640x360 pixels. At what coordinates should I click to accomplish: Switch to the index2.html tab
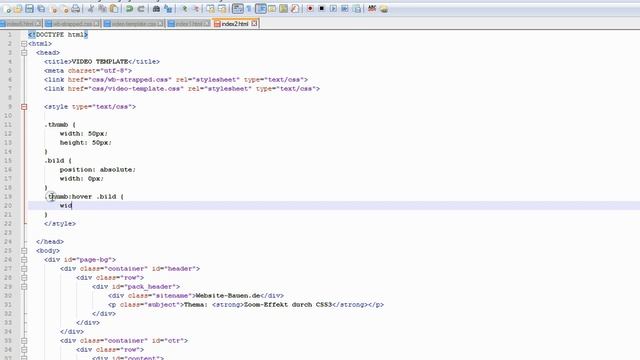tap(235, 24)
